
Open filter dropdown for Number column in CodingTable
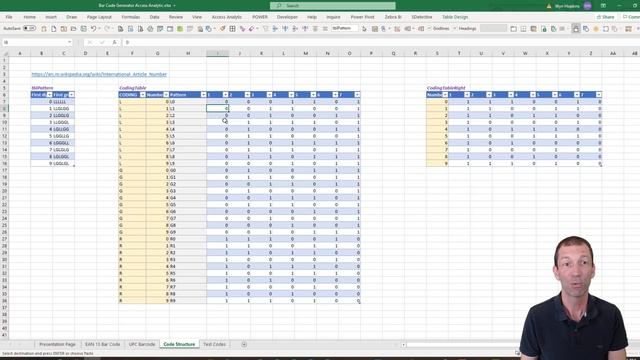coord(166,95)
